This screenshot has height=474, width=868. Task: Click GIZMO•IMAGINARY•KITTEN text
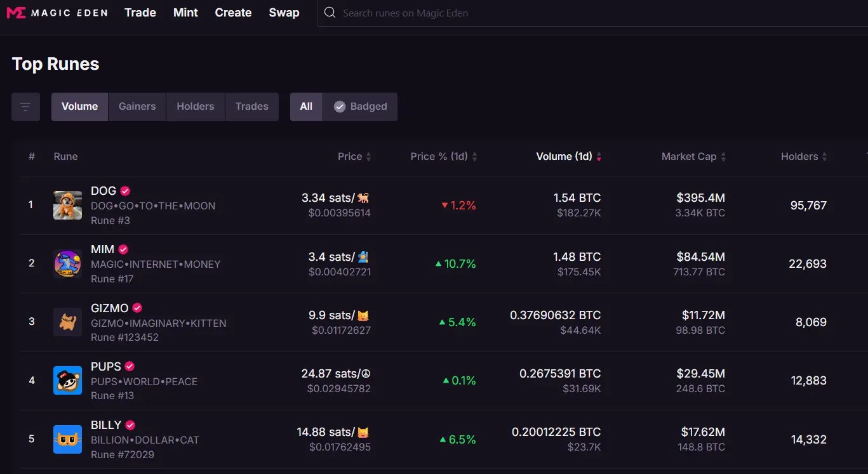[159, 323]
